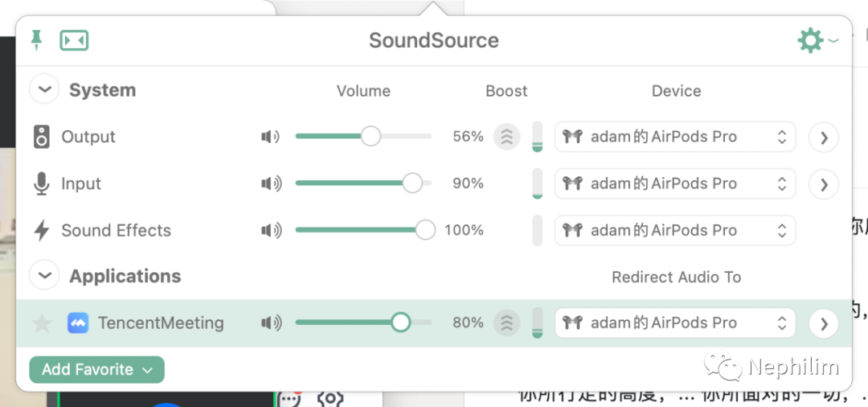This screenshot has height=407, width=868.
Task: Toggle Boost for Output
Action: 506,137
